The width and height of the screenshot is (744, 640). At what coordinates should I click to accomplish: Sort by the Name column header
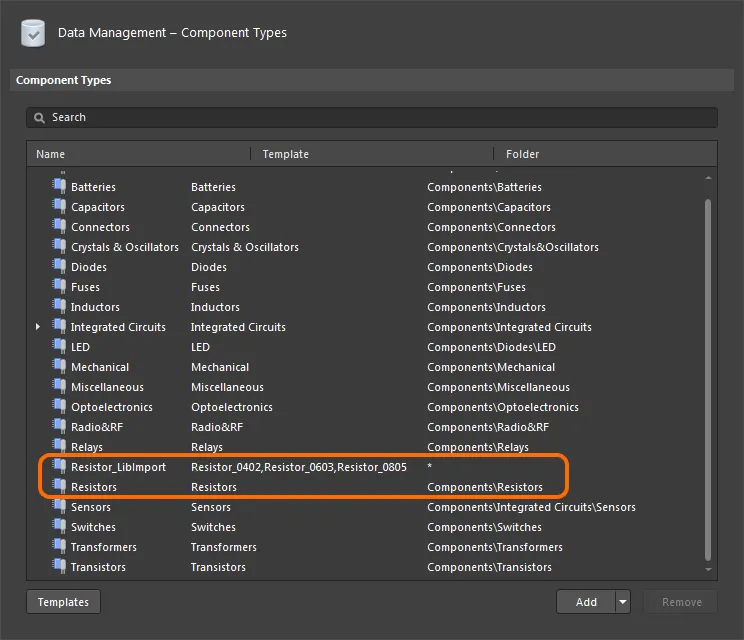click(51, 154)
